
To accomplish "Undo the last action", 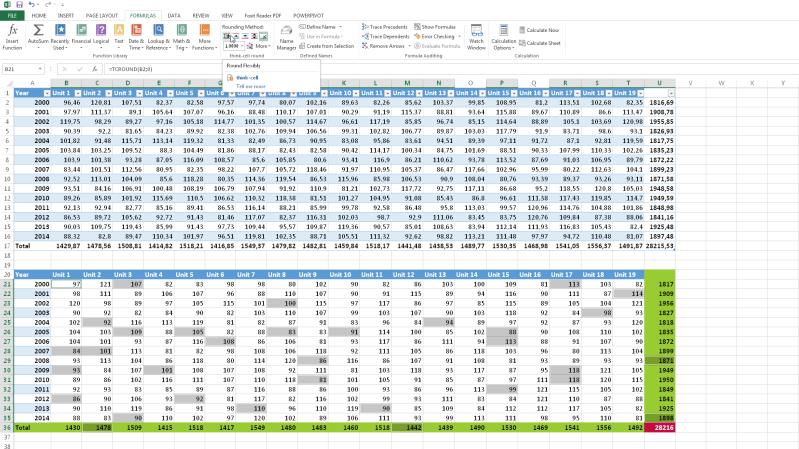I will 32,5.
